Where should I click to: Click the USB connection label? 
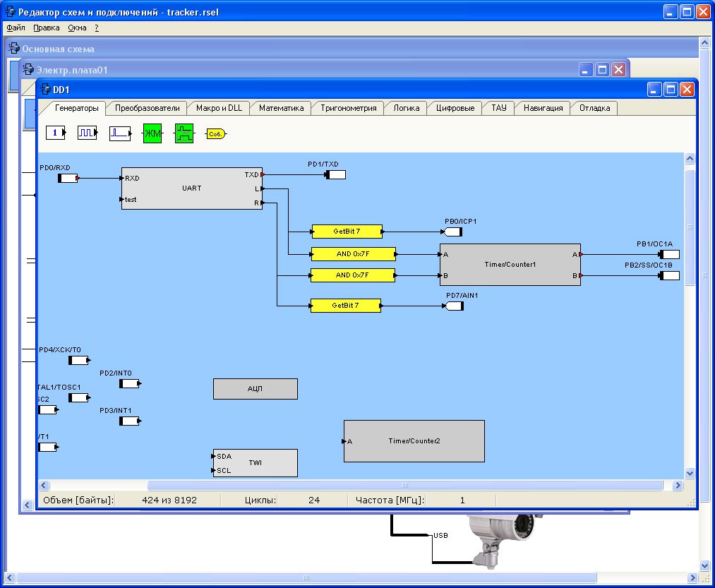click(x=440, y=536)
